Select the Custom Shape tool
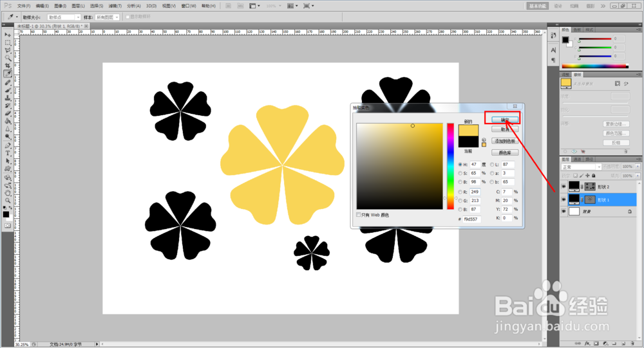The height and width of the screenshot is (348, 644). pos(7,169)
